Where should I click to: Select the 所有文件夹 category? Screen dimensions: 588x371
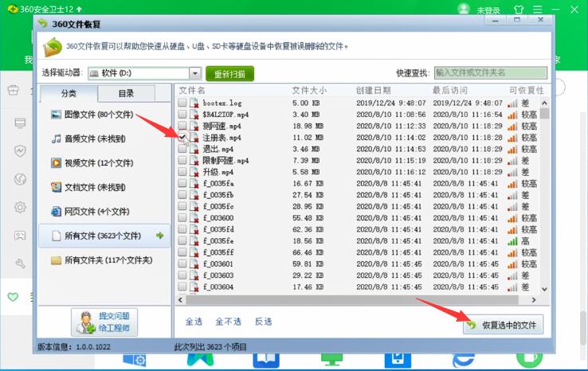(x=102, y=260)
